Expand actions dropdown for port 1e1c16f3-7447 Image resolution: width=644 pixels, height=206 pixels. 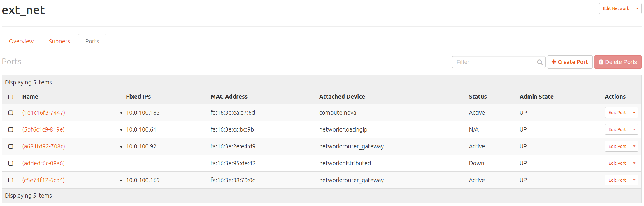point(634,113)
